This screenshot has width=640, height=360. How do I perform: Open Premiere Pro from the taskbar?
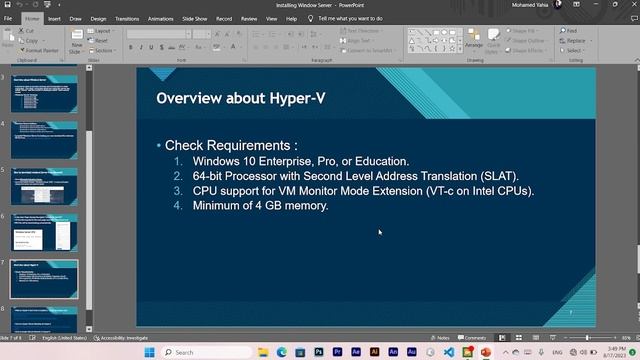[337, 352]
